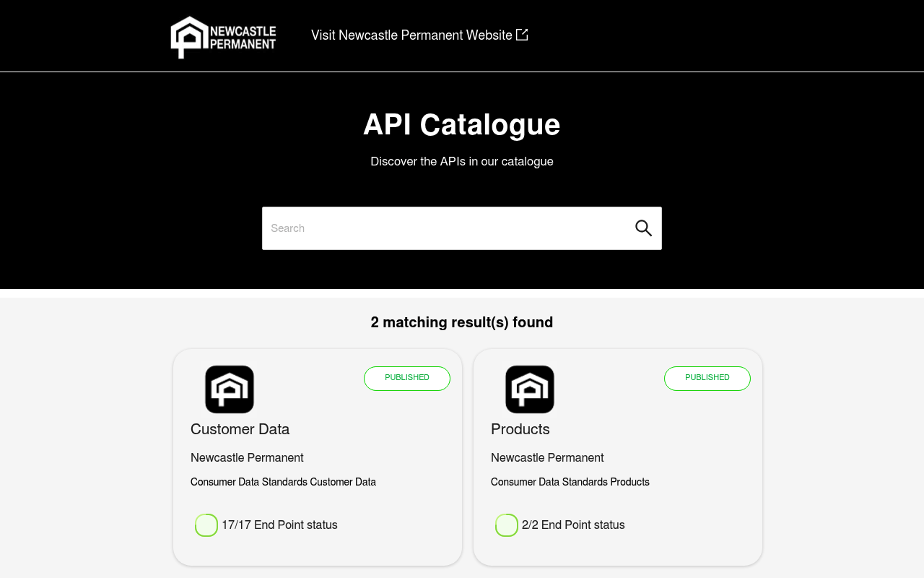Click PUBLISHED badge on Customer Data card

(407, 378)
